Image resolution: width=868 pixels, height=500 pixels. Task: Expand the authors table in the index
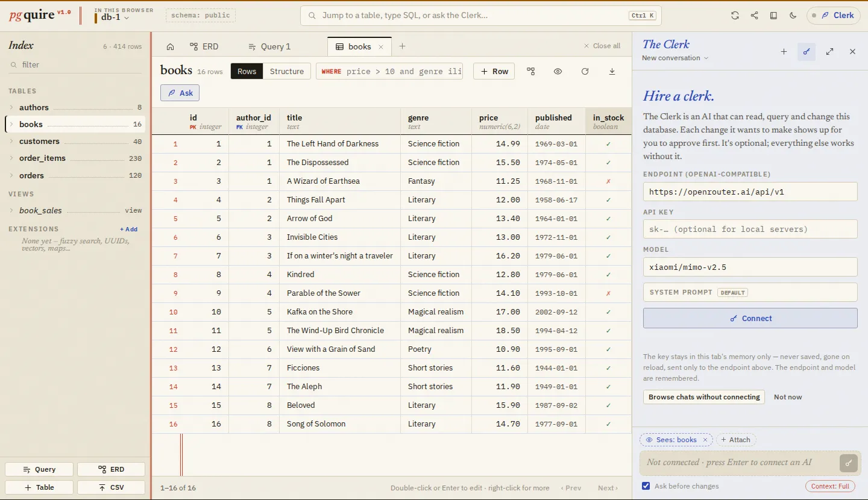click(x=11, y=107)
